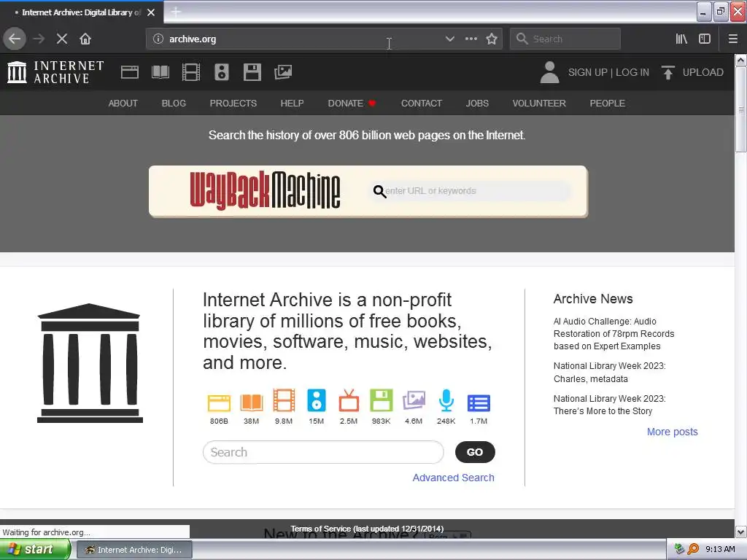The image size is (747, 560).
Task: Open the Advanced Search link
Action: 454,478
